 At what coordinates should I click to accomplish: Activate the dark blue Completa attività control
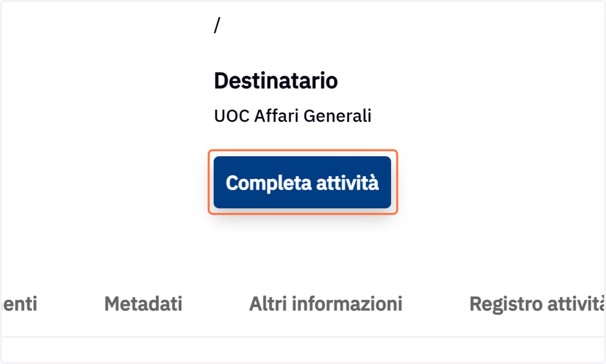click(x=302, y=182)
